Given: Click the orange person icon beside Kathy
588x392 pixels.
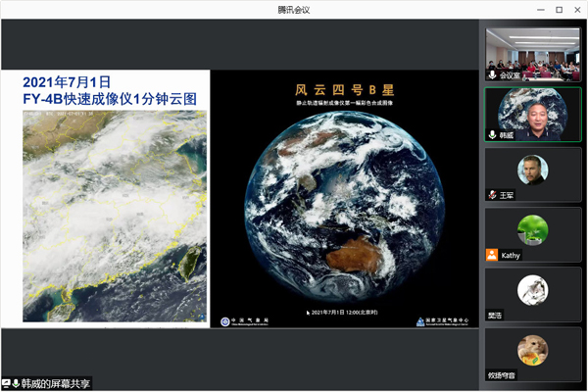Looking at the screenshot, I should [492, 255].
